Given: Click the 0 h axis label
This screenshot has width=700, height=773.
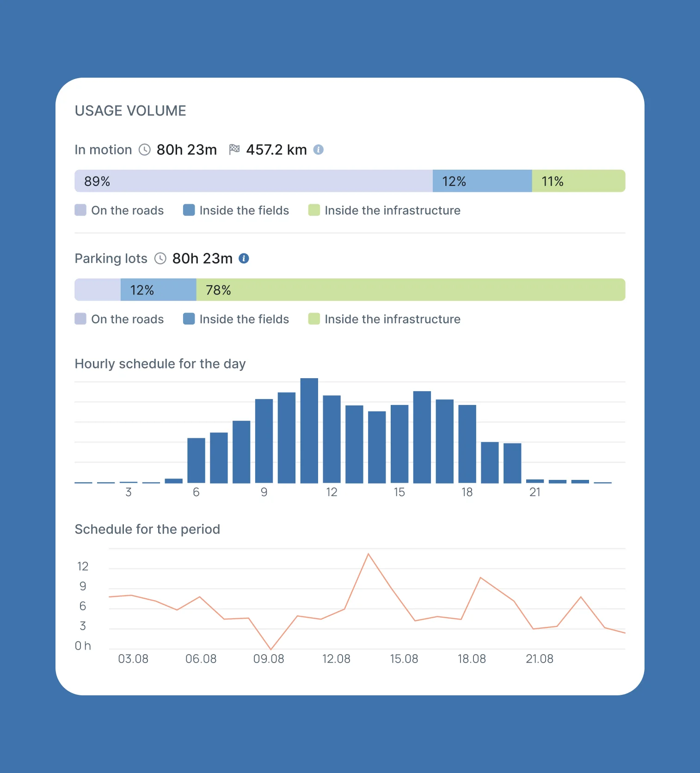Looking at the screenshot, I should (83, 646).
